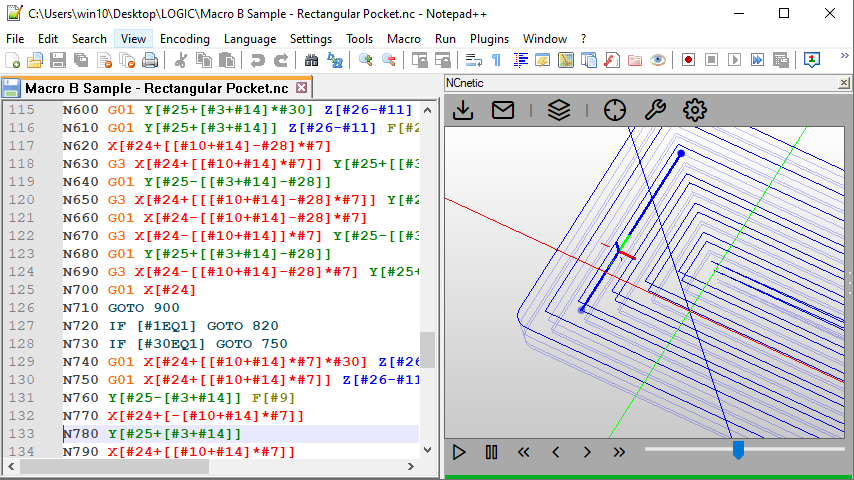854x480 pixels.
Task: Click the NCnetic plugin toolbar icon
Action: pos(812,60)
